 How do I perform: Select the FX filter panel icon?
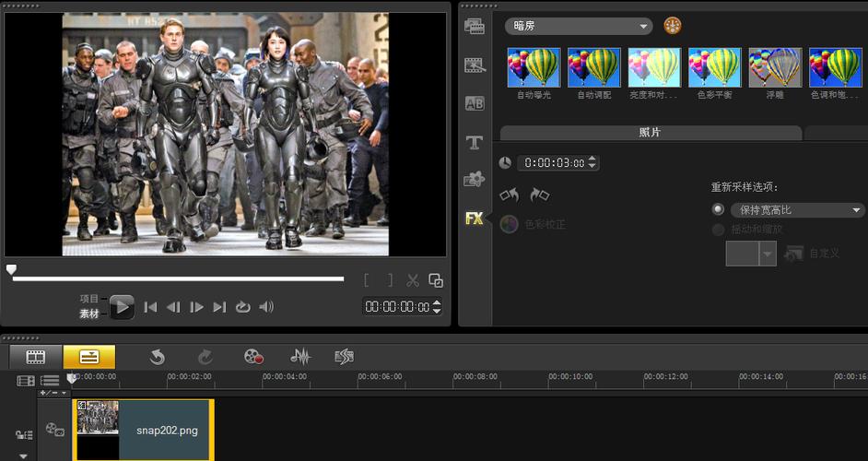475,219
